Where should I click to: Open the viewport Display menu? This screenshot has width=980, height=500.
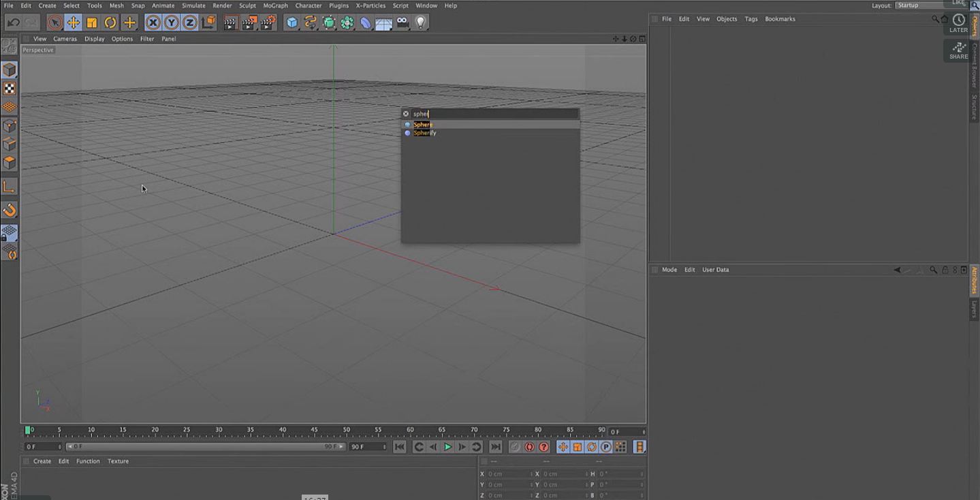pos(94,39)
